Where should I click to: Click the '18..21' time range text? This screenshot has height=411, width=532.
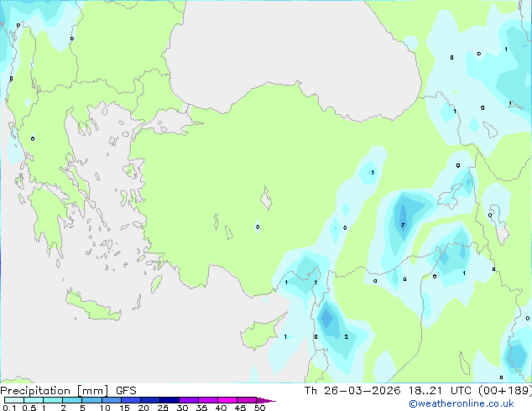(425, 391)
